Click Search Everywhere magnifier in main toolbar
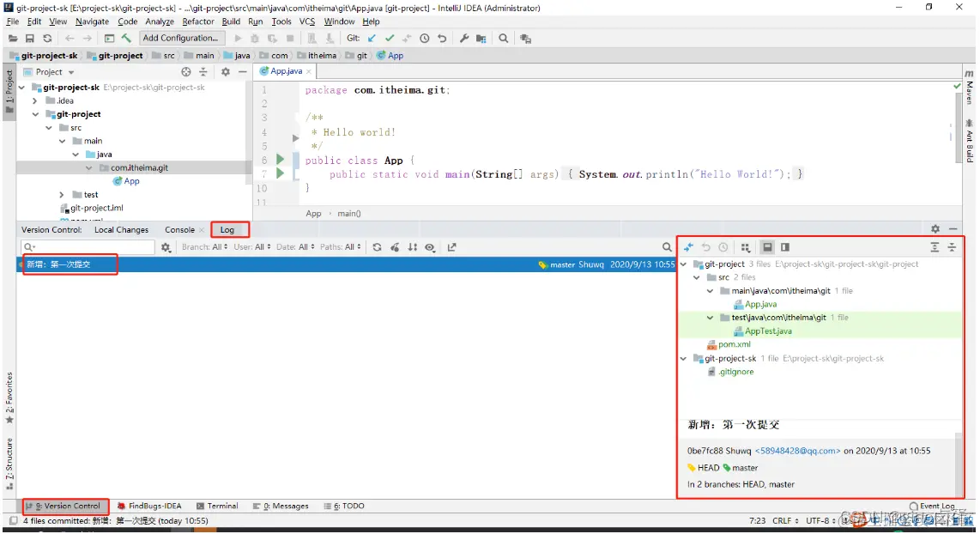 503,38
